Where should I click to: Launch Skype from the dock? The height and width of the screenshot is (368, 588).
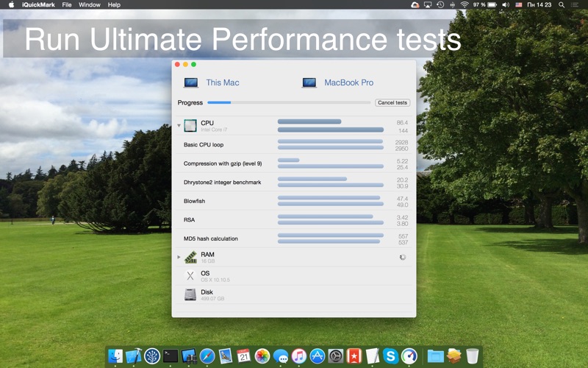point(391,356)
